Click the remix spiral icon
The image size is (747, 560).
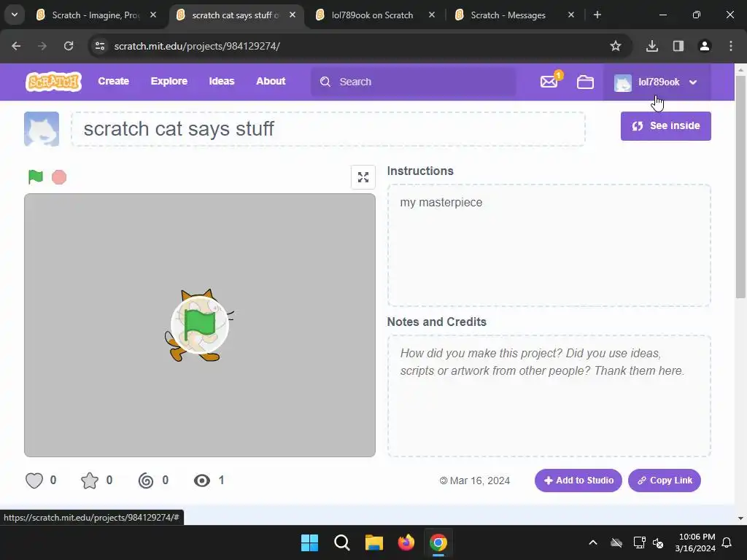click(x=146, y=481)
